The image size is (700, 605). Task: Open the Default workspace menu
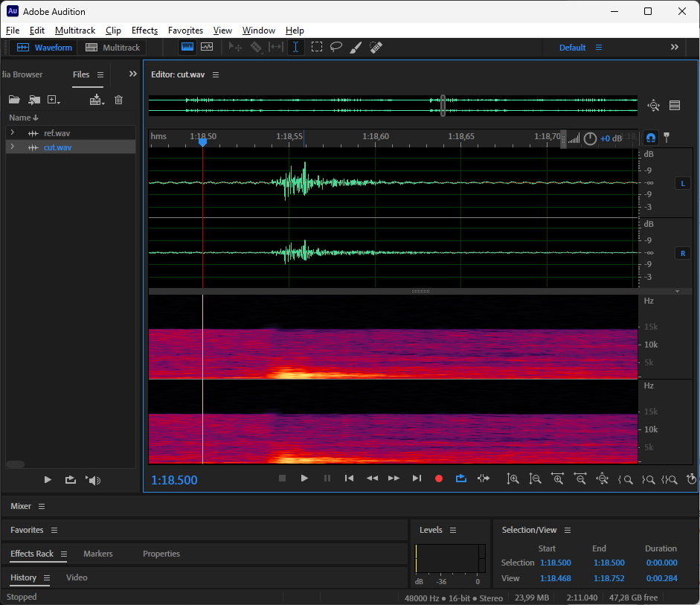coord(599,48)
